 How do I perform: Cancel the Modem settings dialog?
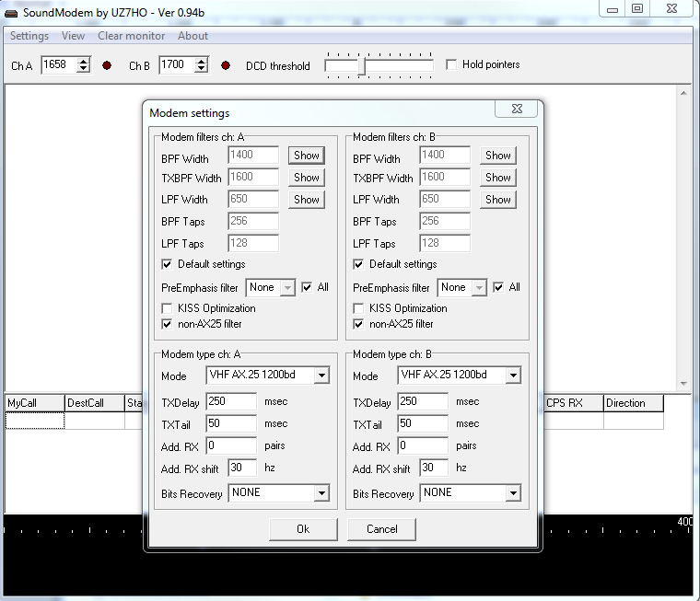pos(381,529)
